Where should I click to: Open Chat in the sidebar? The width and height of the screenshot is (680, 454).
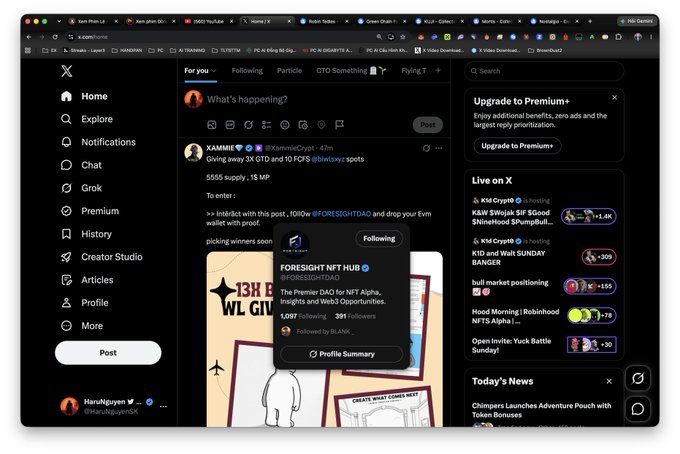81,165
